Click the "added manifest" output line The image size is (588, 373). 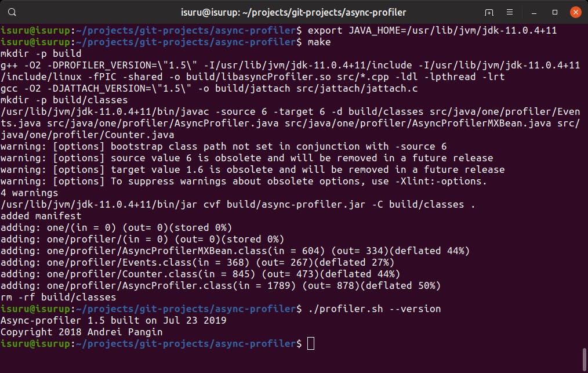(41, 216)
